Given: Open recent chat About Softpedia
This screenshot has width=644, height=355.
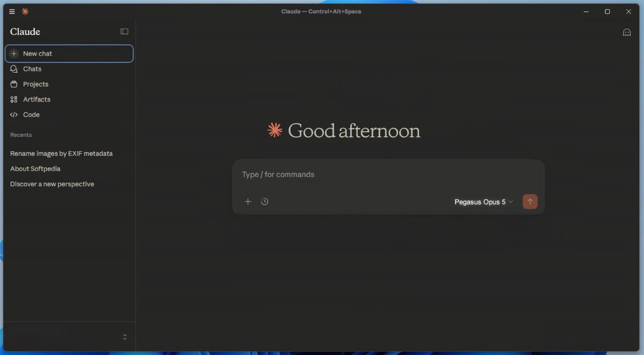Looking at the screenshot, I should pos(35,169).
